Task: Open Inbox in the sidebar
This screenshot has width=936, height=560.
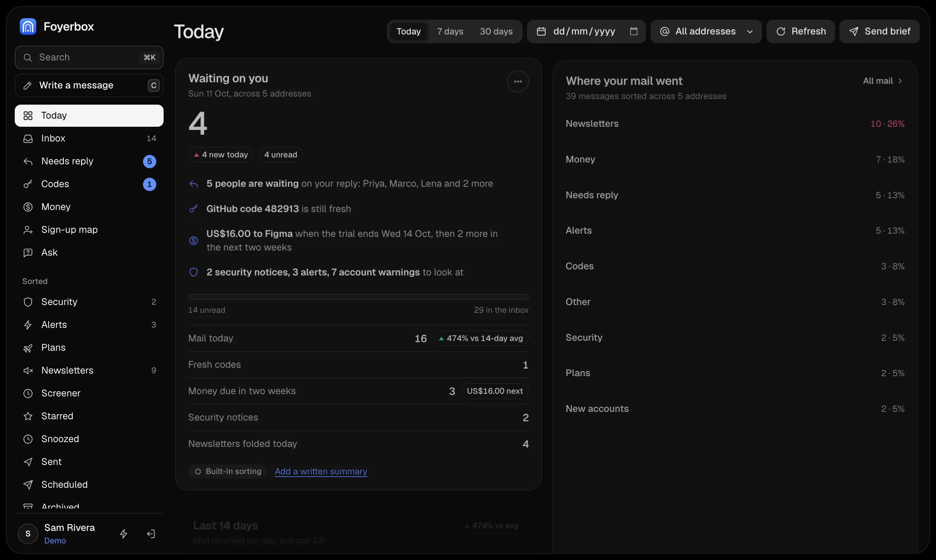Action: [89, 138]
